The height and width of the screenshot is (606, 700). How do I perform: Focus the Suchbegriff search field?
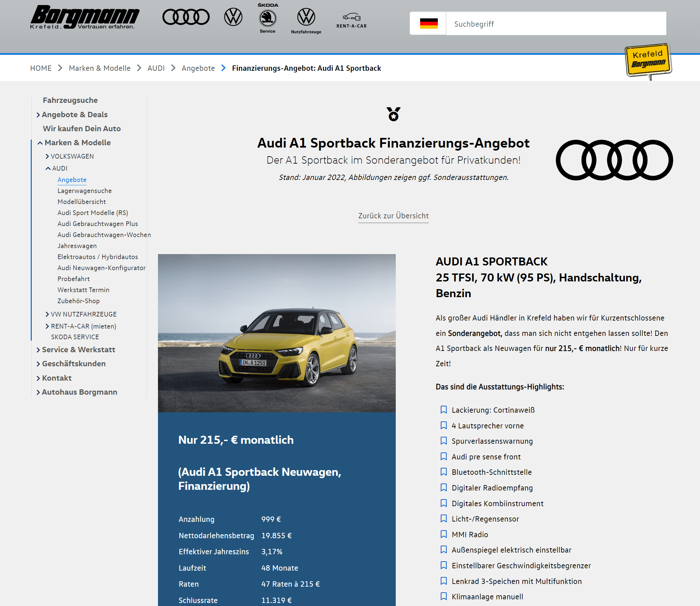coord(556,24)
